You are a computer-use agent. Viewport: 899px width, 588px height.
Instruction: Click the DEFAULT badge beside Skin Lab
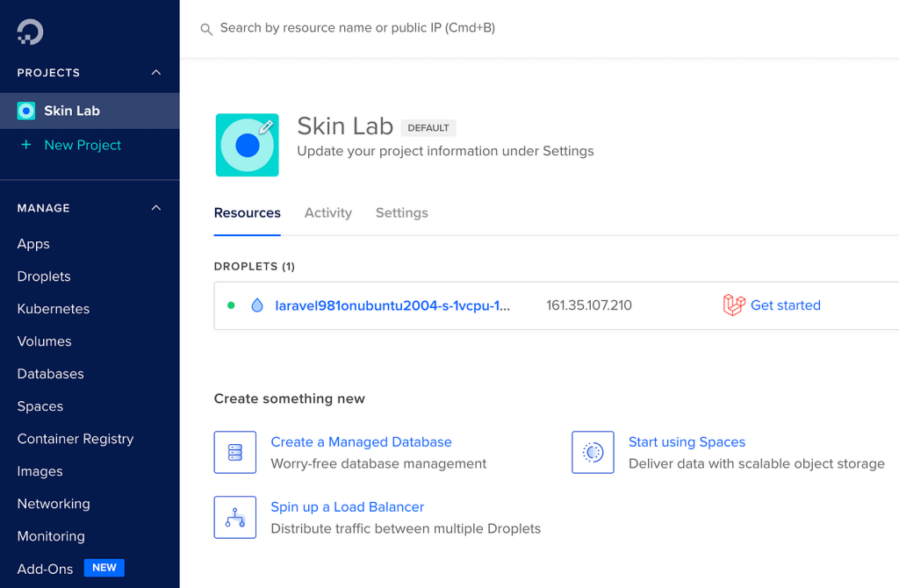tap(428, 128)
